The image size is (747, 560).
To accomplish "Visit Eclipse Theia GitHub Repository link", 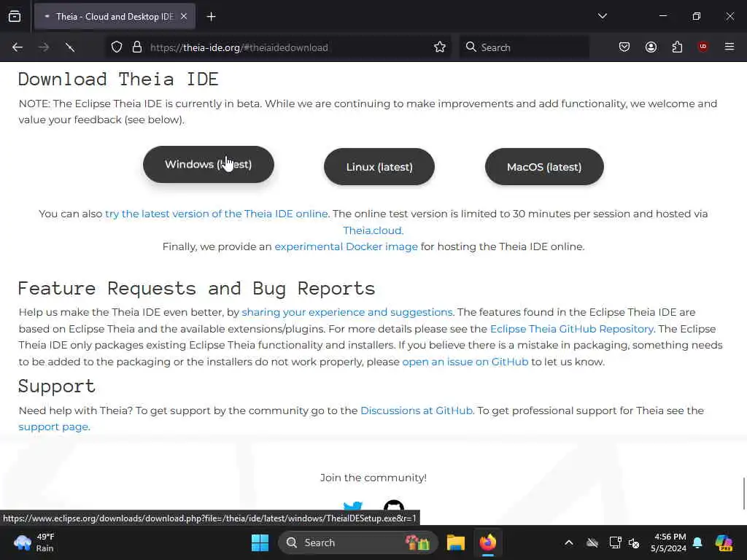I will (572, 329).
